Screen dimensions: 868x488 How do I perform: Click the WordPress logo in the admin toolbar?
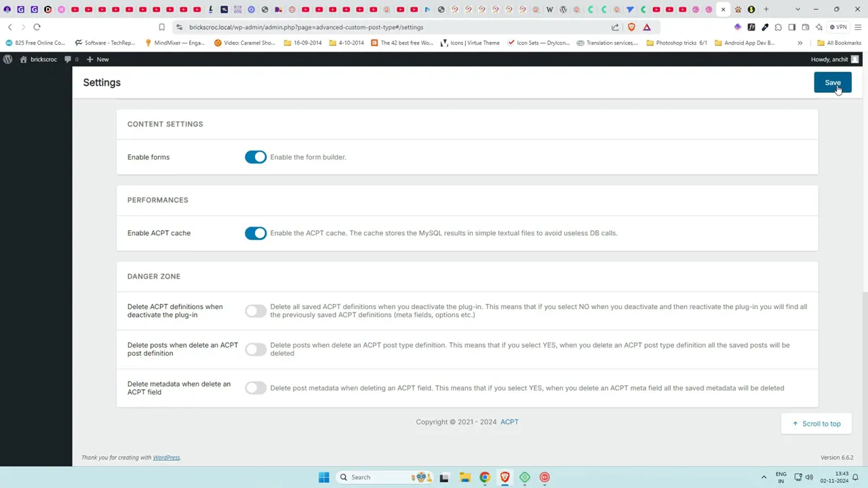7,59
